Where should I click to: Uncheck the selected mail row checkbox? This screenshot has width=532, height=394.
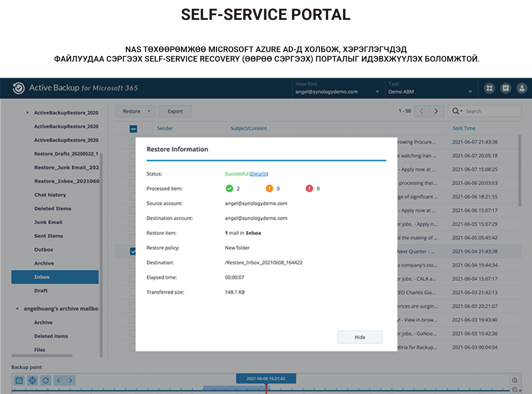(x=133, y=251)
